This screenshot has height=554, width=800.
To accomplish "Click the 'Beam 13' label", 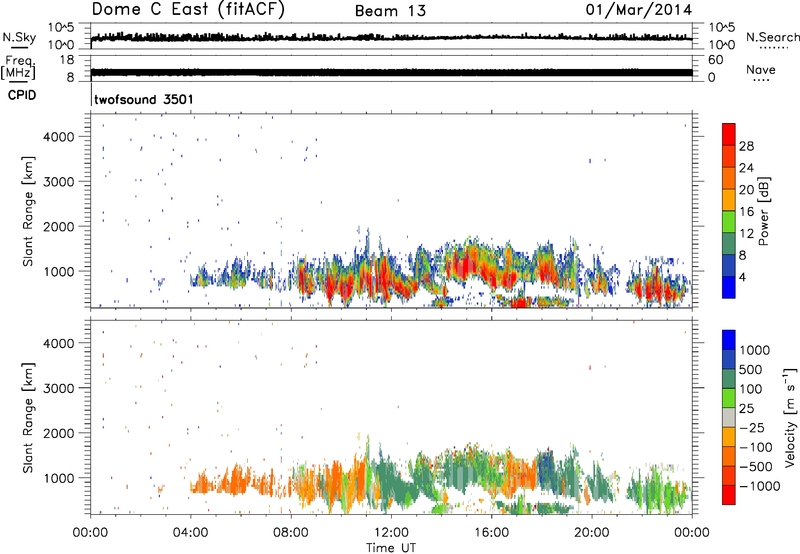I will [x=390, y=11].
